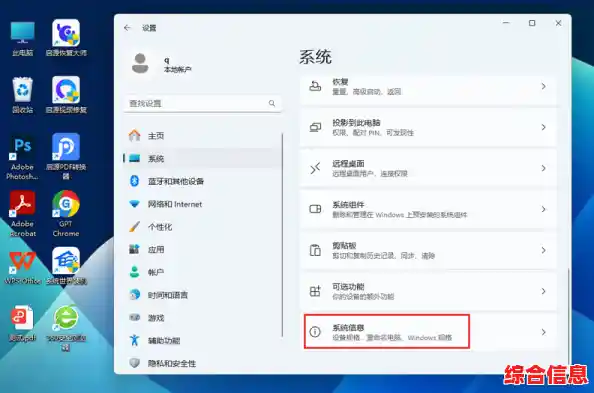Expand the 投影到此电脑 row chevron
The width and height of the screenshot is (594, 393).
coord(544,127)
